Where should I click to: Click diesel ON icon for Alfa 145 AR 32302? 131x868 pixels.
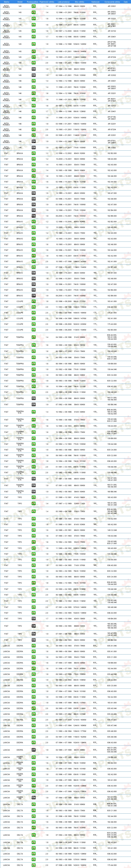click(x=34, y=76)
